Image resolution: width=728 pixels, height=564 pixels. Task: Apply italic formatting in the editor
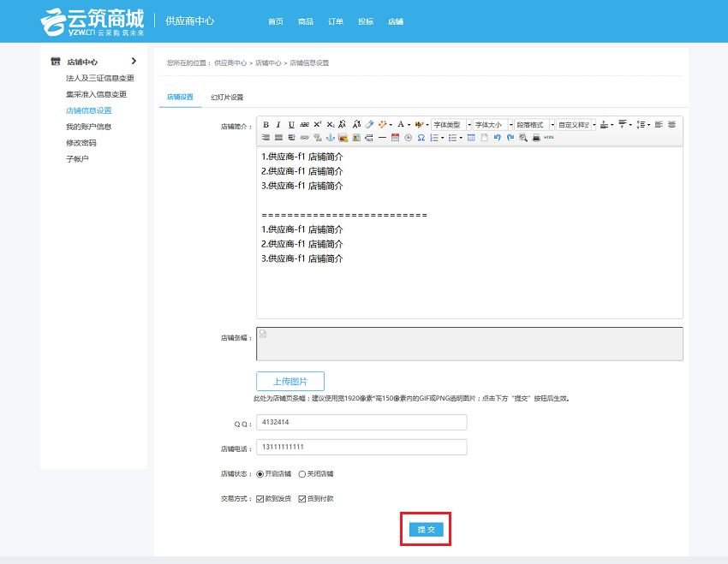coord(278,124)
